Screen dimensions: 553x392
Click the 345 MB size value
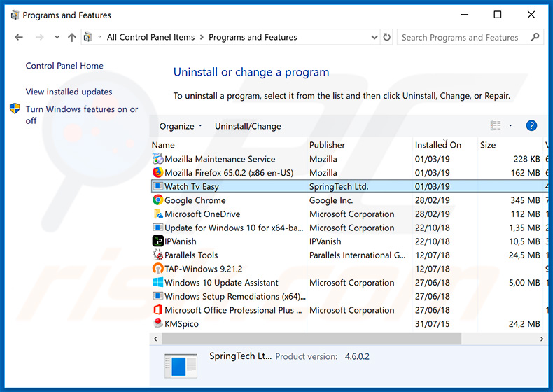(x=525, y=200)
